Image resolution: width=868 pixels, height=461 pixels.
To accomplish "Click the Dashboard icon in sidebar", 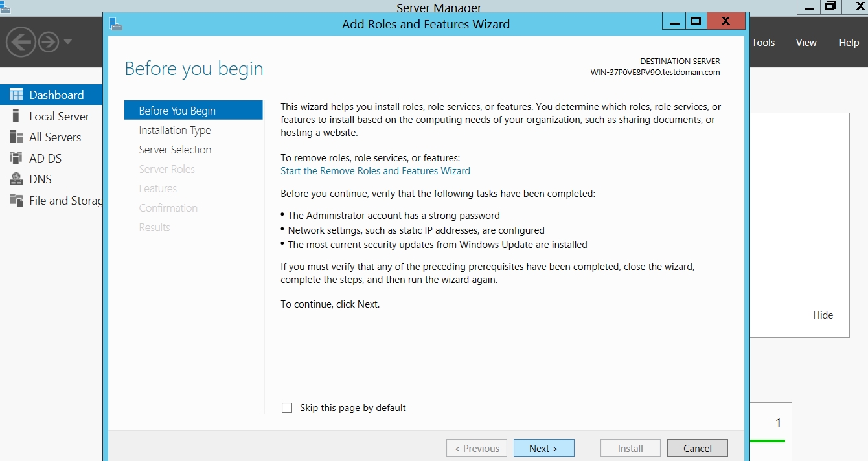I will (x=16, y=95).
